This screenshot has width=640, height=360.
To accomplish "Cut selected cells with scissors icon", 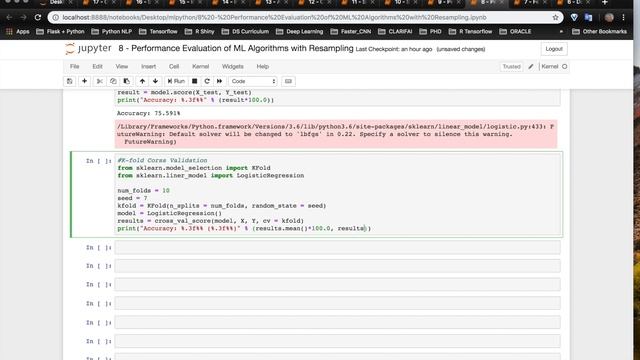I will pyautogui.click(x=99, y=81).
